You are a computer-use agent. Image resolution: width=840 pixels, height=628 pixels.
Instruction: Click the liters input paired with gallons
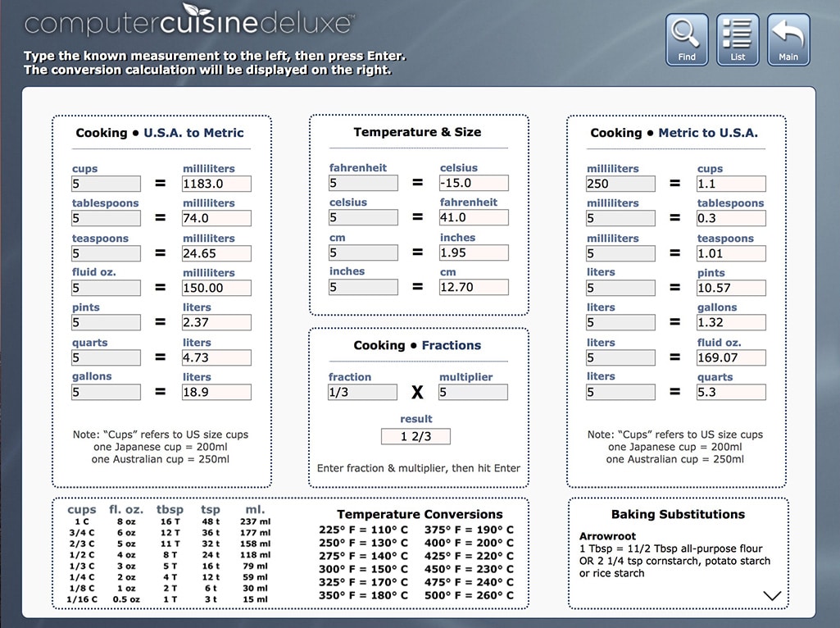[620, 322]
